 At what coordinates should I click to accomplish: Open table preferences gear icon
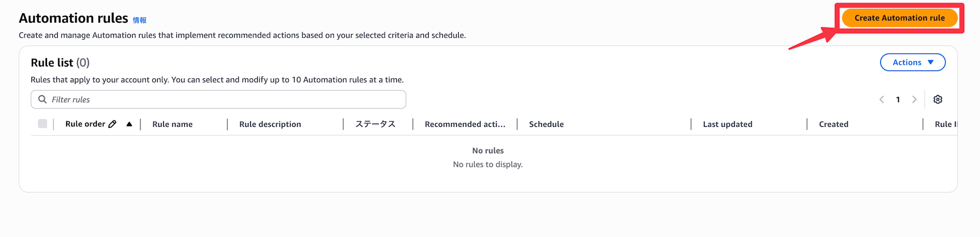click(937, 99)
